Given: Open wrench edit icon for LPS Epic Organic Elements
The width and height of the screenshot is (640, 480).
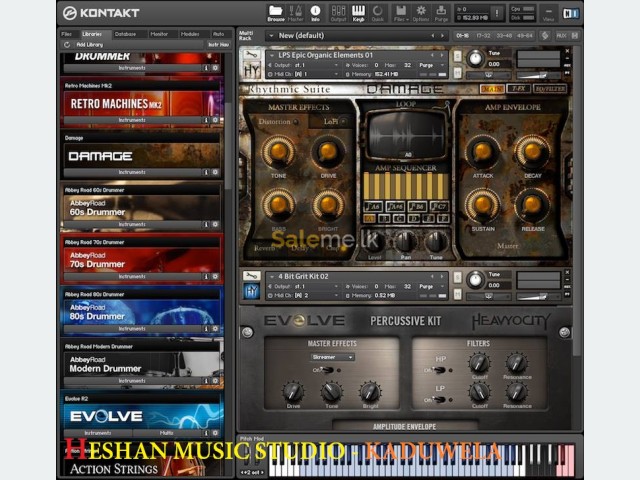Looking at the screenshot, I should click(x=251, y=54).
